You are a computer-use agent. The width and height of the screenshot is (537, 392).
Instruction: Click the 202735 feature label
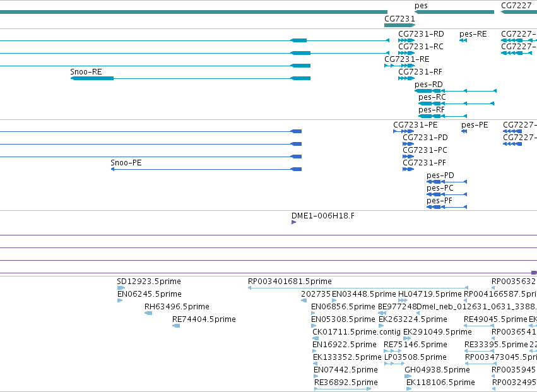click(x=316, y=294)
